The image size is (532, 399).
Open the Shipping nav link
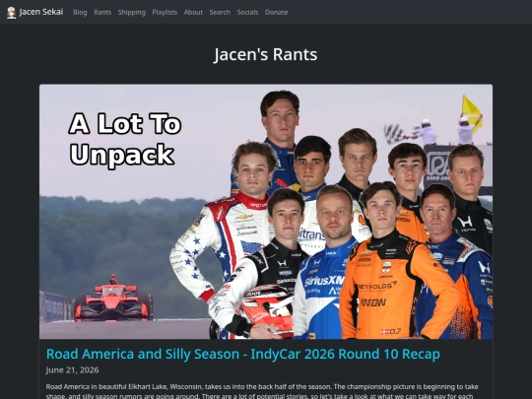132,12
